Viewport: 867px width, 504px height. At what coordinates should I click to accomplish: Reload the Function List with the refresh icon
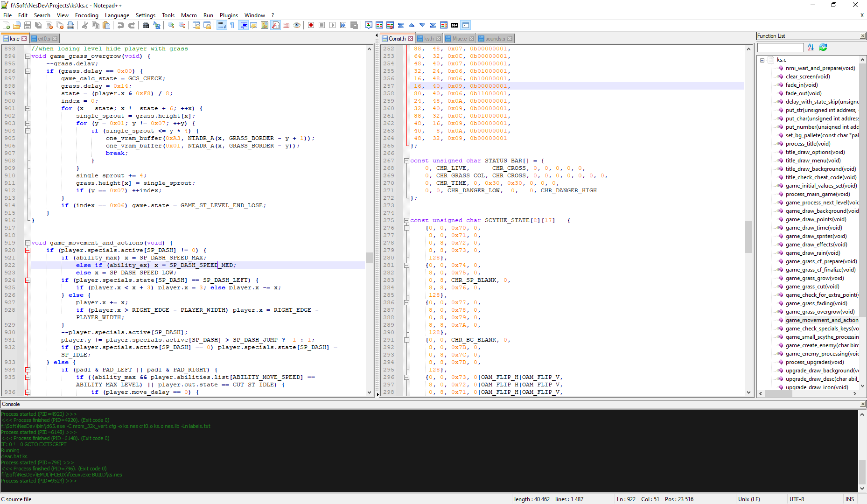[x=823, y=47]
